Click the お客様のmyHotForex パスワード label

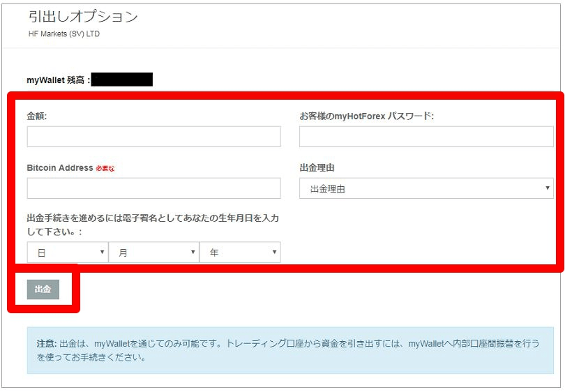tap(366, 116)
